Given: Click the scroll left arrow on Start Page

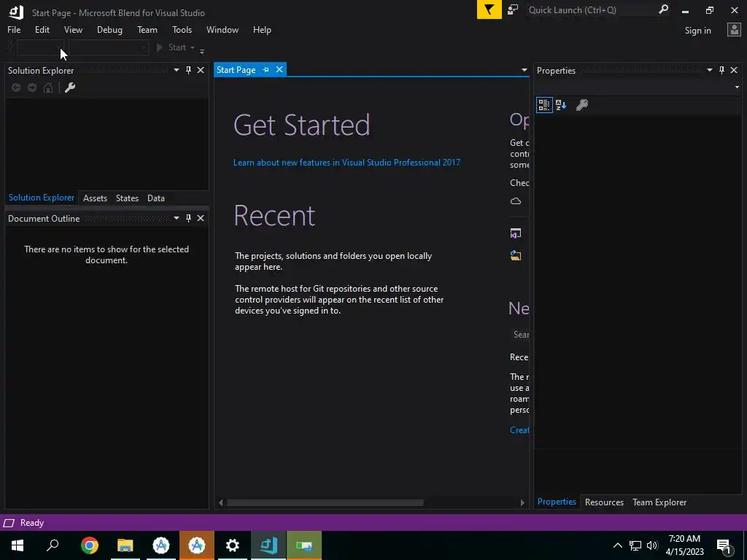Looking at the screenshot, I should click(220, 503).
